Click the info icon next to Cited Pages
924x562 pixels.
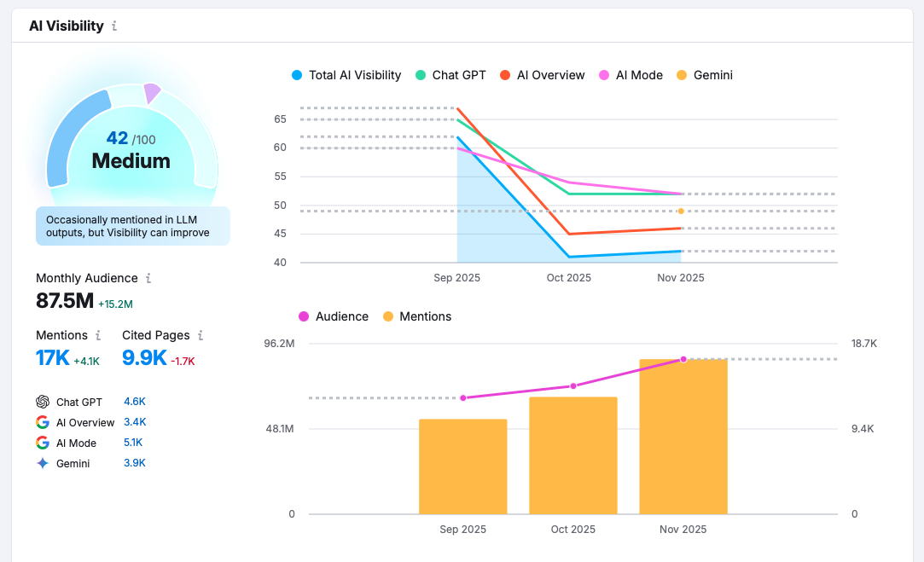point(200,335)
